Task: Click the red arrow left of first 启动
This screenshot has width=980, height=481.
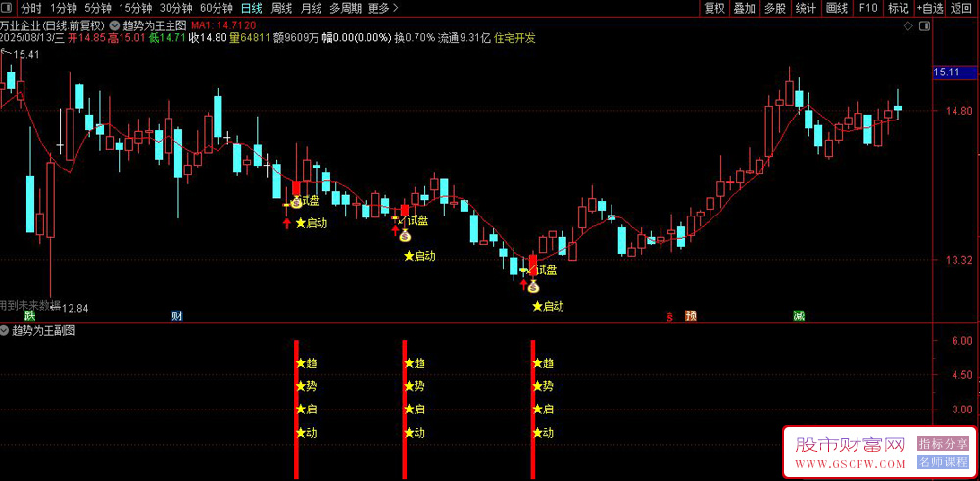Action: tap(287, 223)
